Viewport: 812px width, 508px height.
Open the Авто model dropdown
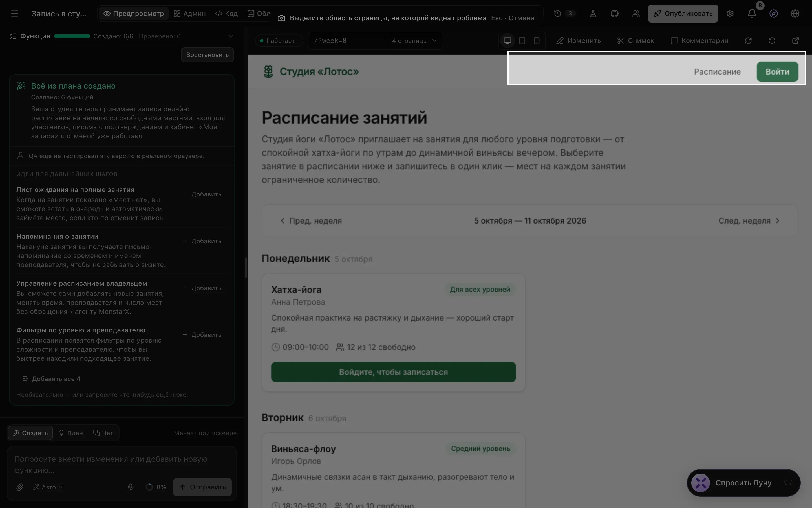pyautogui.click(x=48, y=487)
